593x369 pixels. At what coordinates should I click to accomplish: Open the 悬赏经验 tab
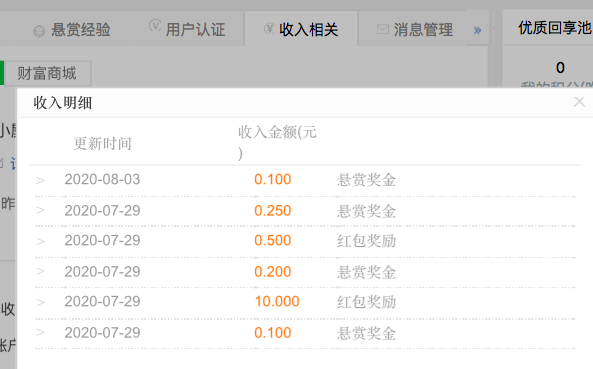[x=72, y=29]
